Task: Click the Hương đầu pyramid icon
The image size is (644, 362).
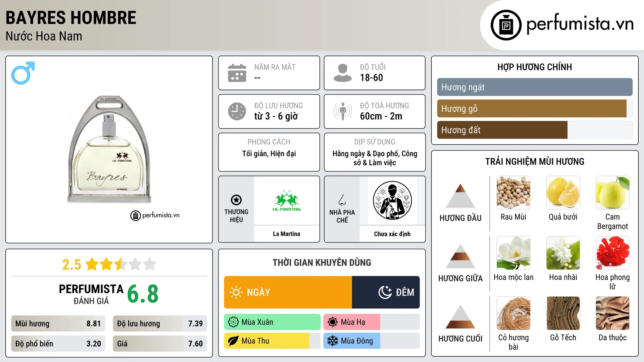Action: point(461,196)
